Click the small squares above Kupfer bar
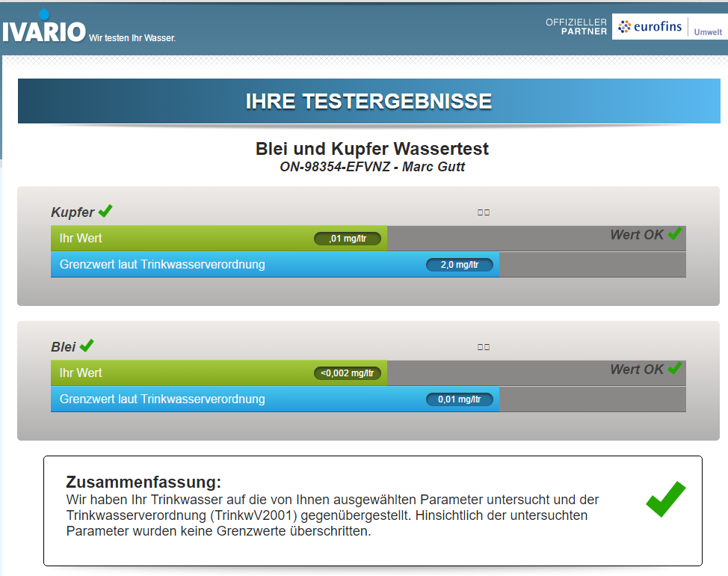The height and width of the screenshot is (576, 728). pos(484,212)
